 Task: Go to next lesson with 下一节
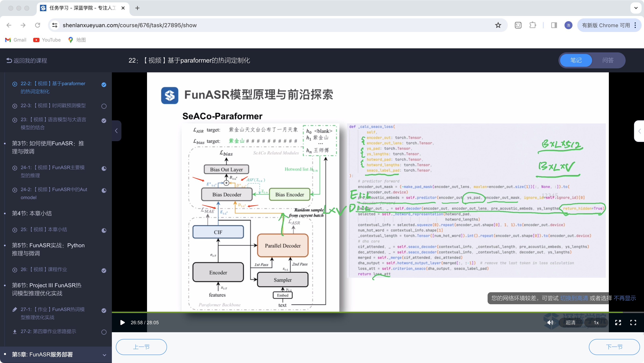click(x=614, y=347)
